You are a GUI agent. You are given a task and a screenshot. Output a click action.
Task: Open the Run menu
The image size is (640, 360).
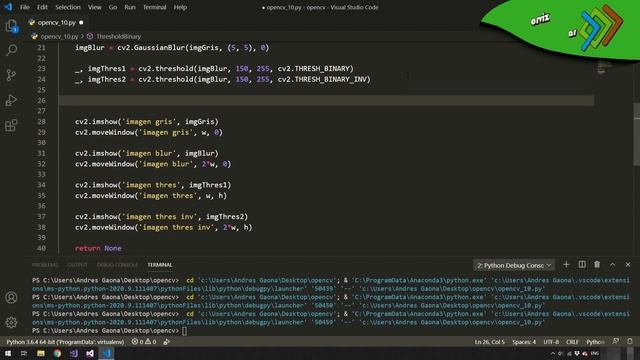pos(130,7)
